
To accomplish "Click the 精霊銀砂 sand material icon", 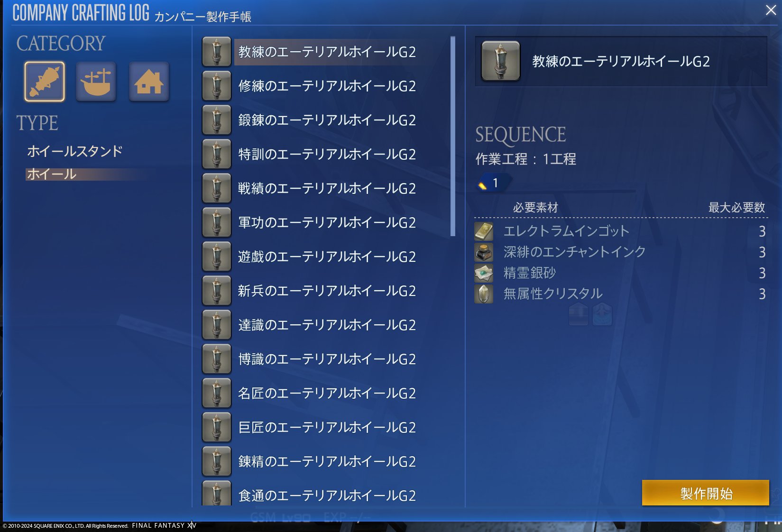I will (484, 273).
